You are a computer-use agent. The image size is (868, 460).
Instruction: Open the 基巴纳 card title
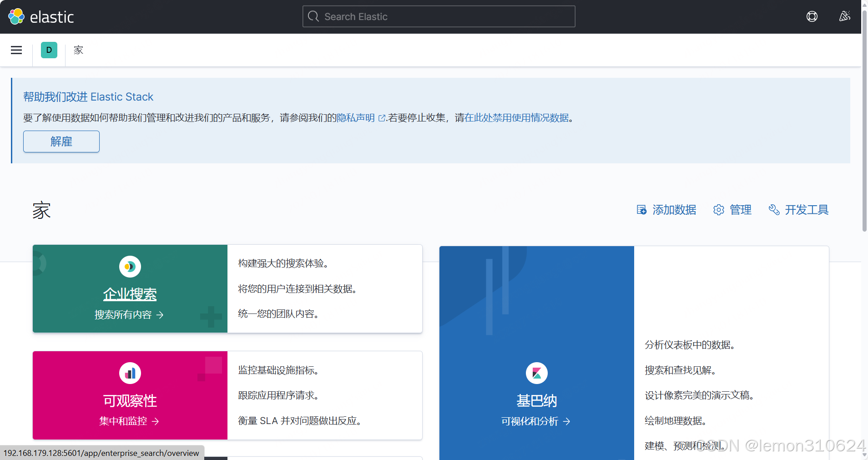pos(537,401)
